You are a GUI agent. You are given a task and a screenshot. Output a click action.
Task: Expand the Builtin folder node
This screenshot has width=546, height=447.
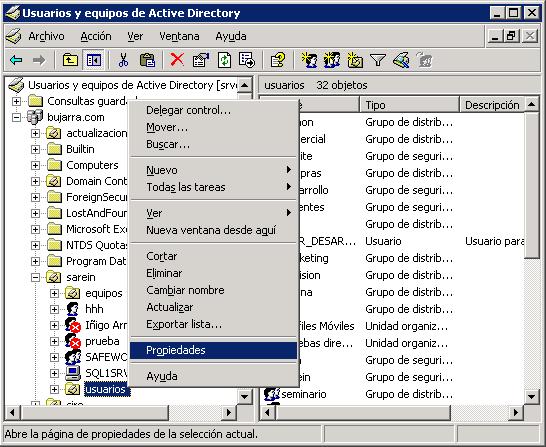[35, 149]
